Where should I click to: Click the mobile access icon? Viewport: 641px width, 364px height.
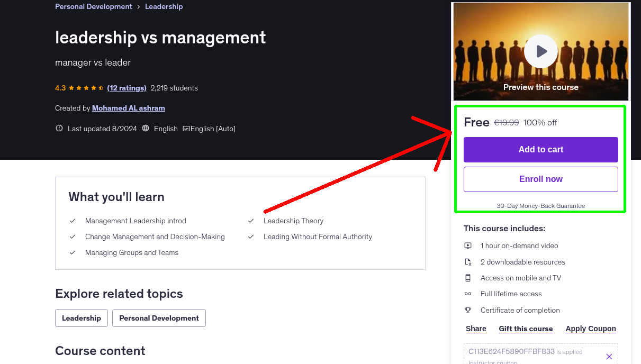[468, 278]
